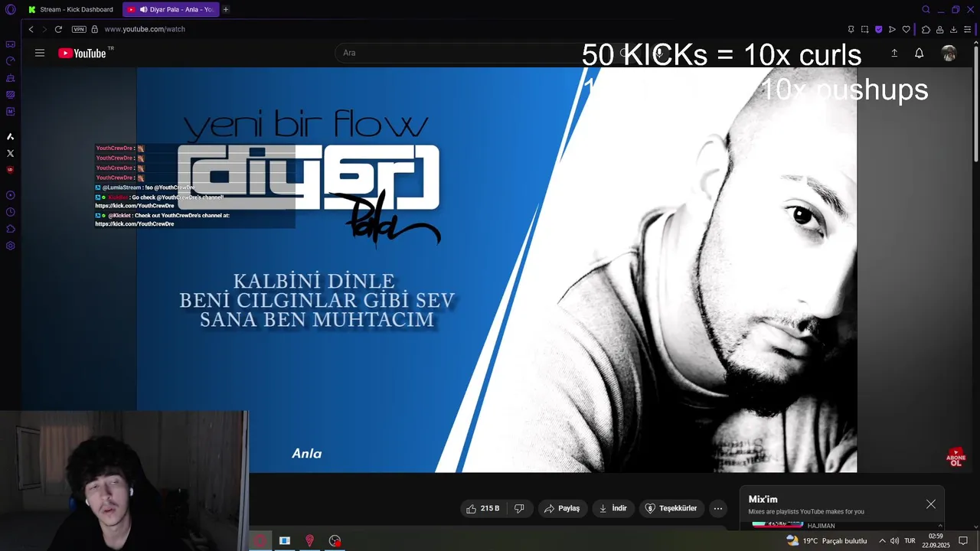
Task: Open Extensions cube sidebar icon
Action: 11,229
